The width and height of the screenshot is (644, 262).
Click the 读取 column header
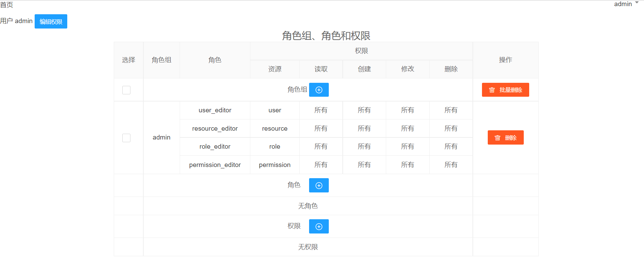(321, 69)
